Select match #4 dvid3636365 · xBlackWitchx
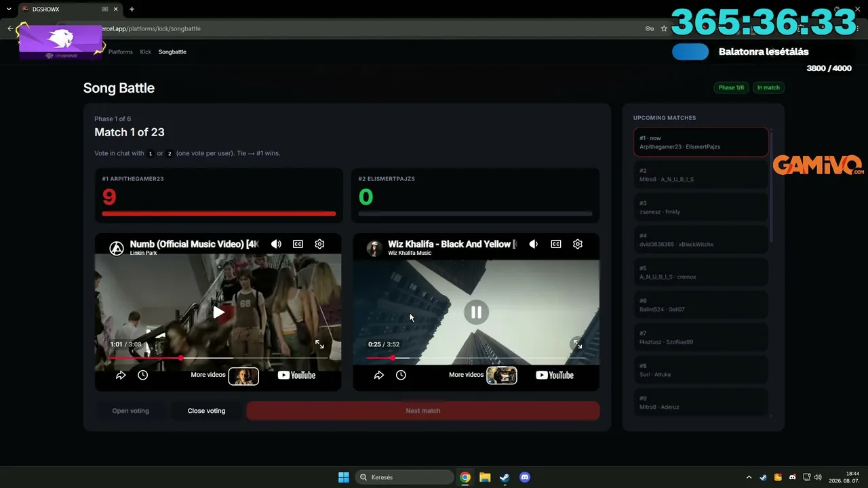 tap(701, 240)
